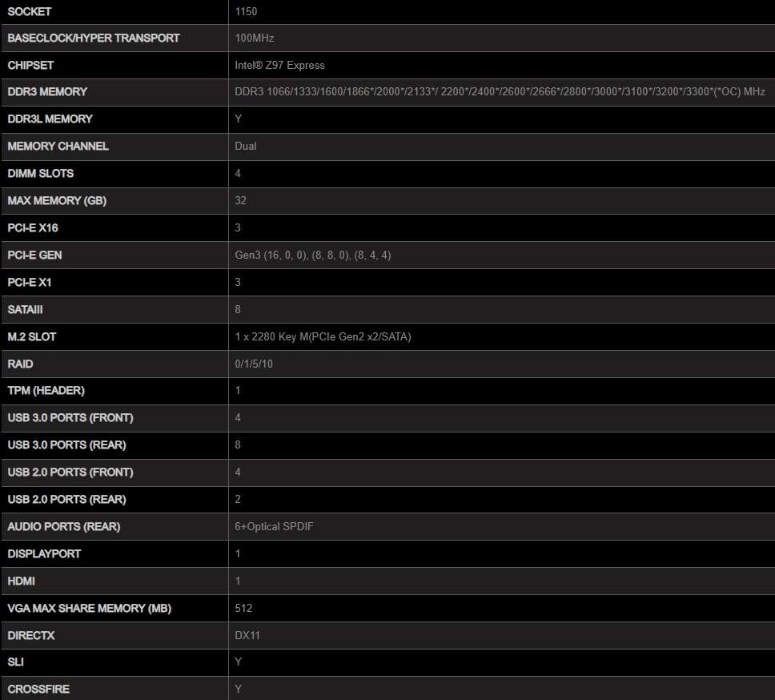Click the MEMORY CHANNEL label
The image size is (775, 700).
coord(58,146)
